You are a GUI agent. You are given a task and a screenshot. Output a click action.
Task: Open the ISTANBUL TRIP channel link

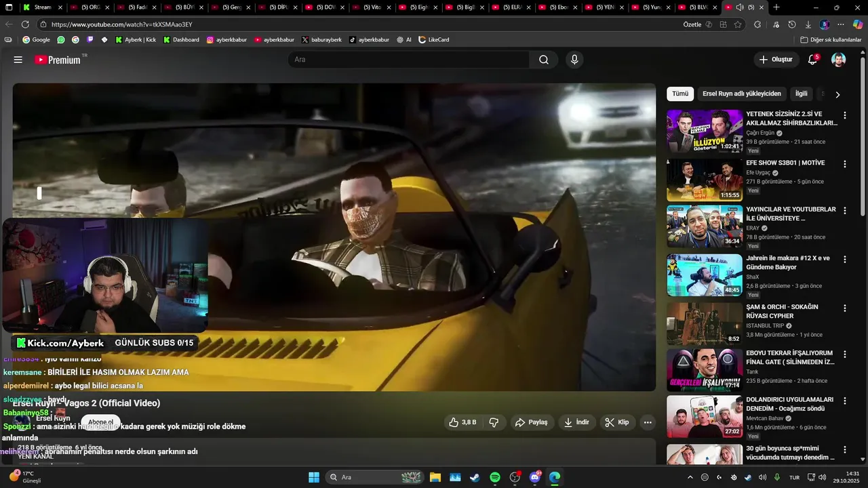tap(765, 325)
